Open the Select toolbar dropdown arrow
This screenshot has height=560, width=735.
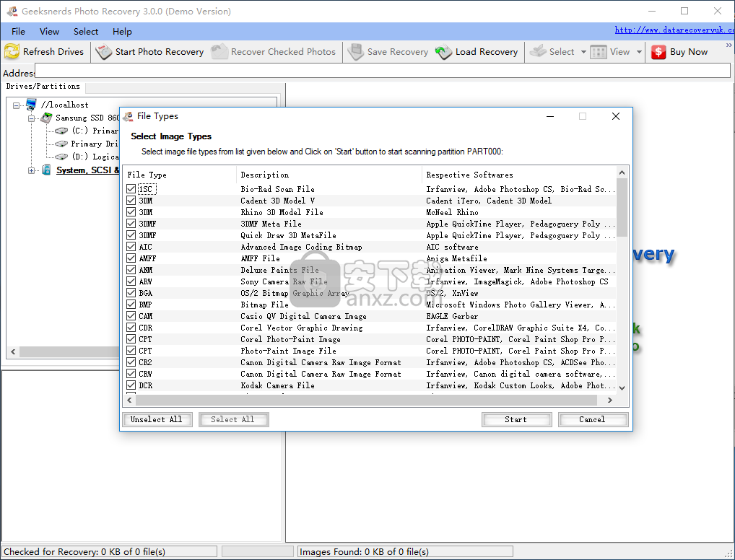coord(583,52)
